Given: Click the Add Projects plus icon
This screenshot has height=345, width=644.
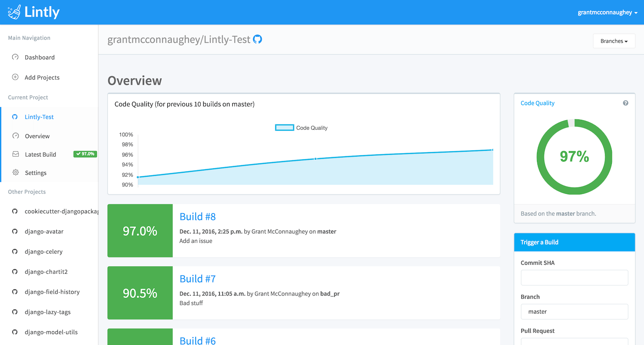Looking at the screenshot, I should pyautogui.click(x=15, y=77).
